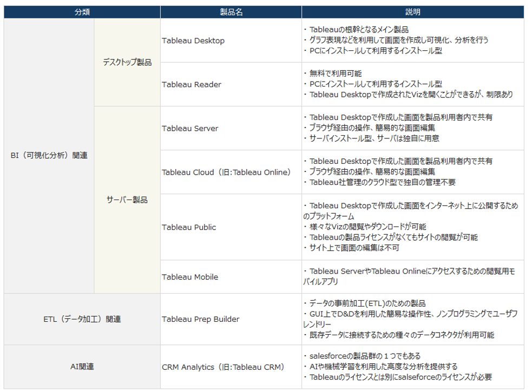
Task: Click 'AIや機械学習を利用した高度な分析を提供する' line
Action: click(380, 366)
